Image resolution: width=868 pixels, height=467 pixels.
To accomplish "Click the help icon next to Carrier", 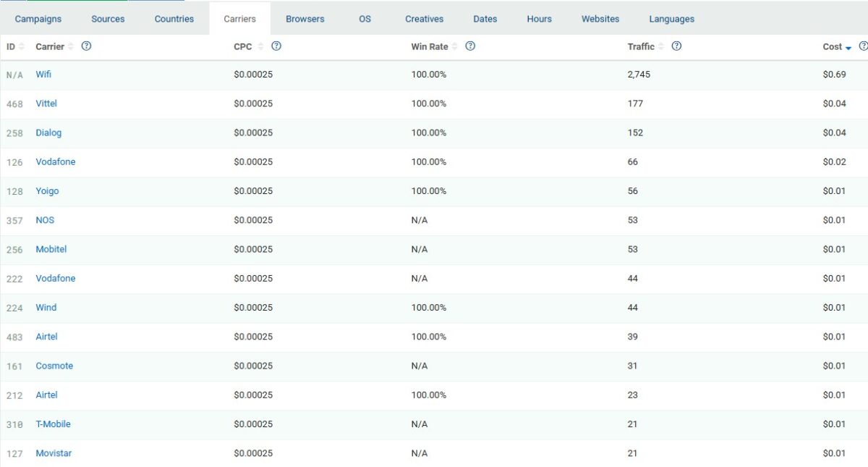I will [86, 46].
